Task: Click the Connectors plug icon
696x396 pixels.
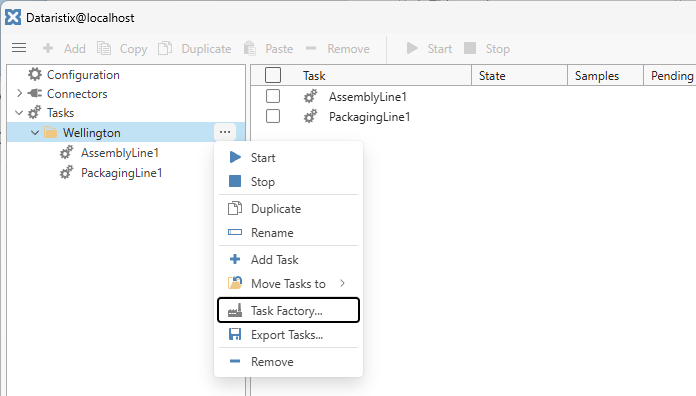Action: (x=35, y=93)
